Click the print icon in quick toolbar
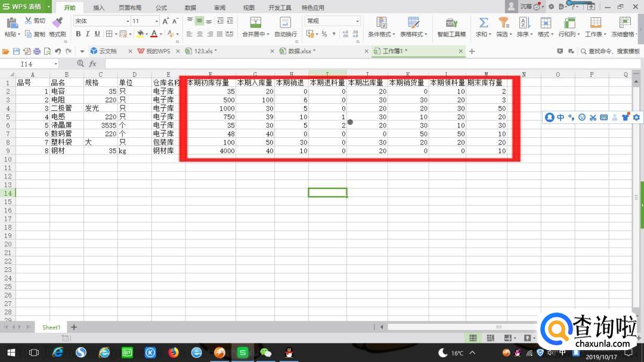 tap(37, 51)
